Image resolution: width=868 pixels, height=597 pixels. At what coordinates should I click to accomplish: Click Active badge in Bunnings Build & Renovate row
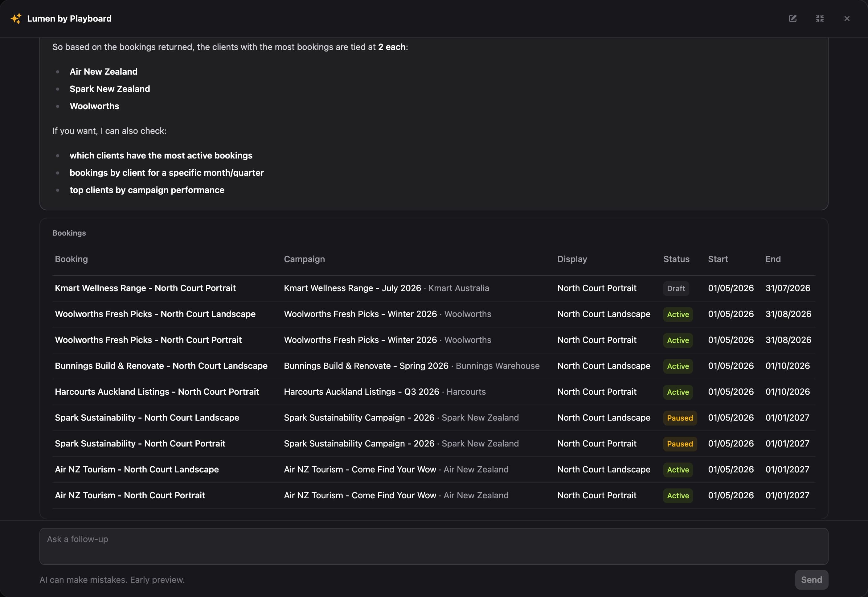(678, 366)
